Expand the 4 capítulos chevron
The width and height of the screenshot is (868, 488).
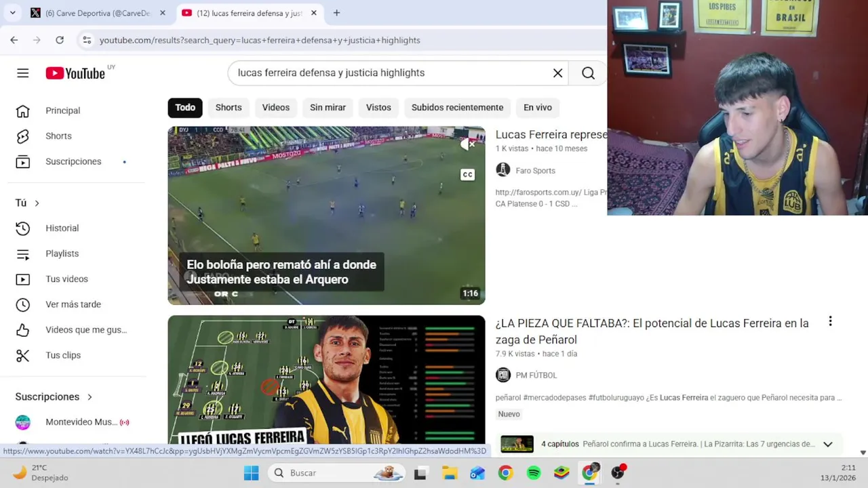[x=827, y=445]
